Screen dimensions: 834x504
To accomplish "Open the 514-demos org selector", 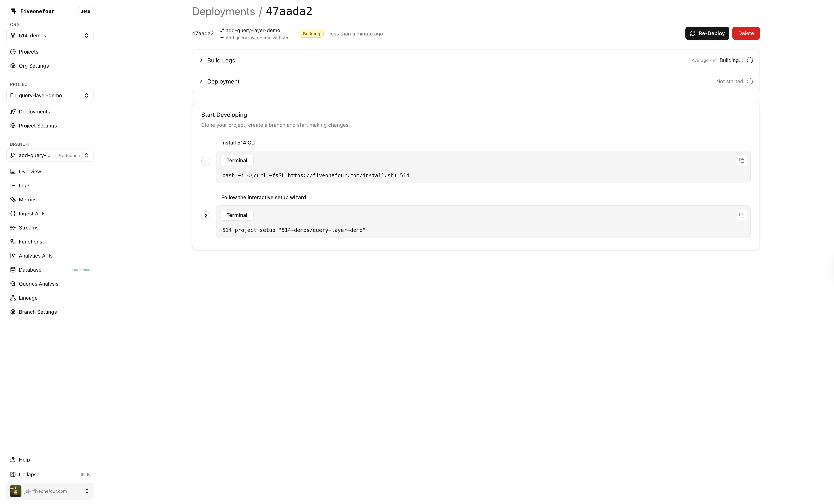I will (x=50, y=35).
